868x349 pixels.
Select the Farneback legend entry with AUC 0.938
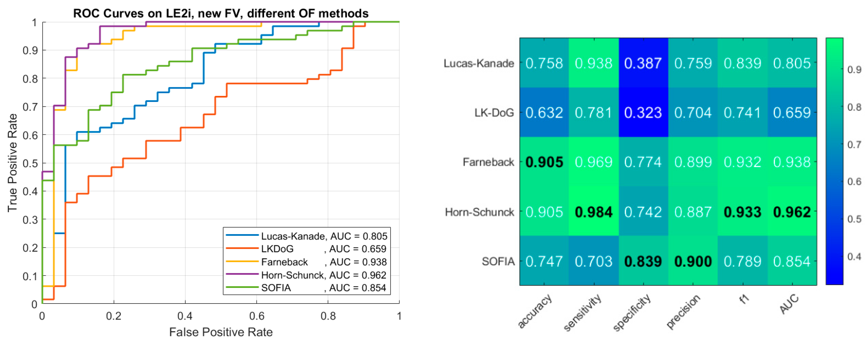pyautogui.click(x=307, y=262)
